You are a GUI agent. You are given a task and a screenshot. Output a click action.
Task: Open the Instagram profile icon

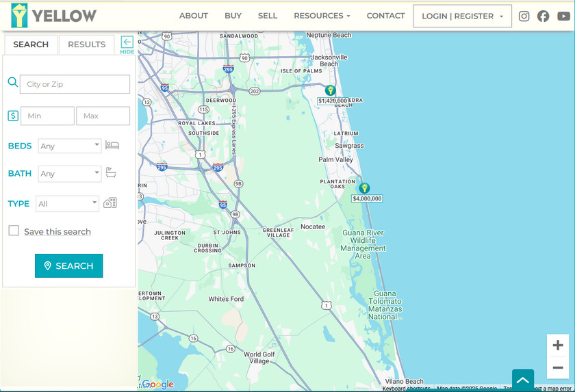(x=524, y=16)
